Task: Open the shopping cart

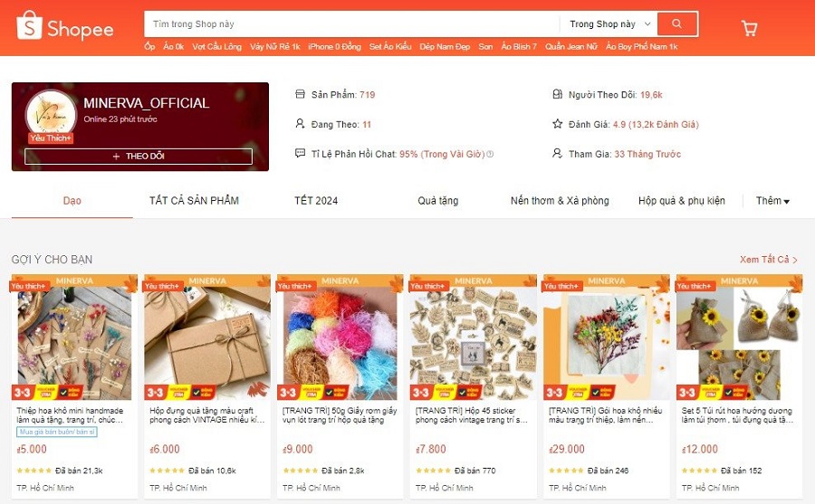Action: [749, 28]
